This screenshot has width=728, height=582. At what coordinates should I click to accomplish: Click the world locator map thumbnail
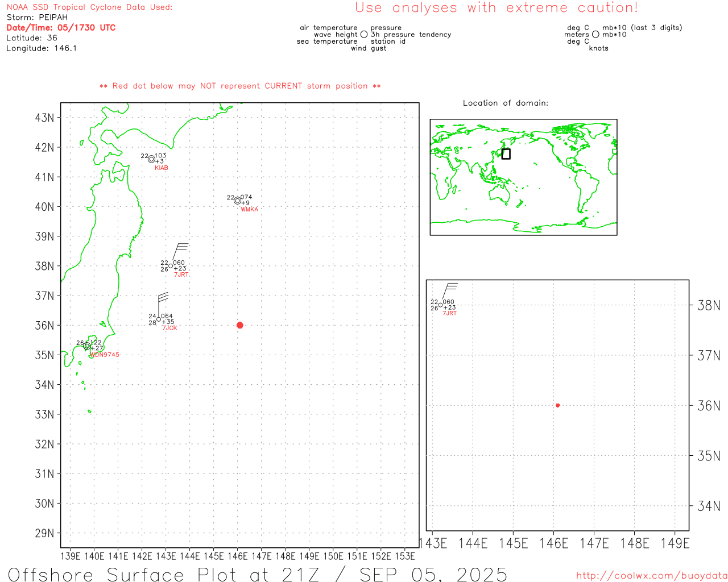(523, 177)
